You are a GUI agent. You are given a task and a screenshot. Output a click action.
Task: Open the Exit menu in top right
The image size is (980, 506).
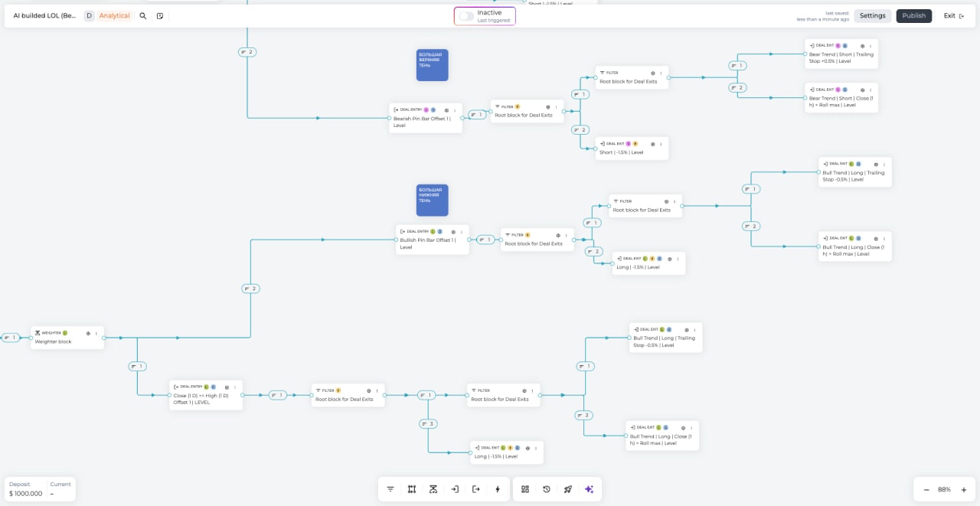point(953,15)
